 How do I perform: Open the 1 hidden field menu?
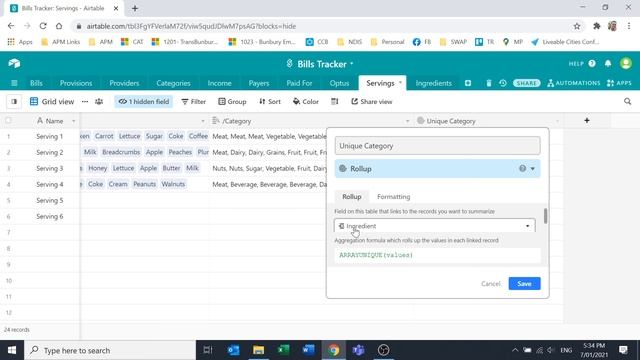(144, 102)
